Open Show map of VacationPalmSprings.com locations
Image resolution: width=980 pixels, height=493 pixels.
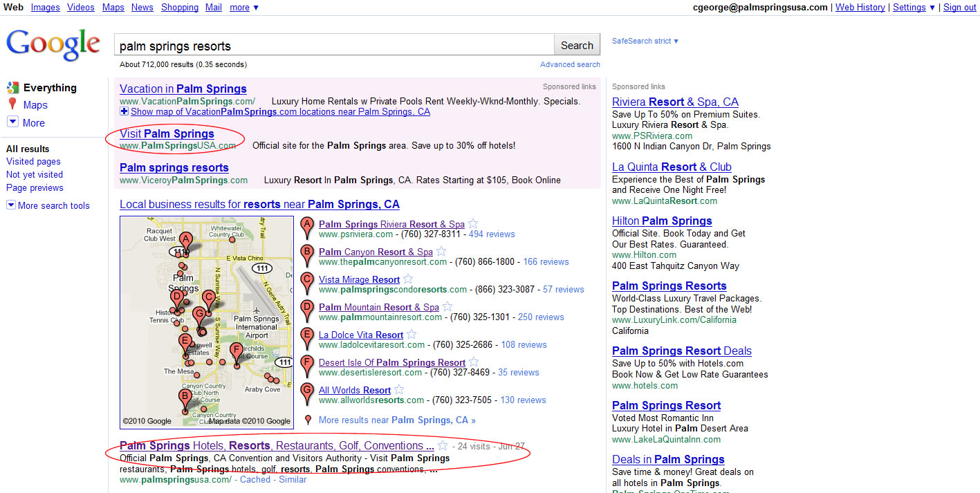(x=280, y=111)
